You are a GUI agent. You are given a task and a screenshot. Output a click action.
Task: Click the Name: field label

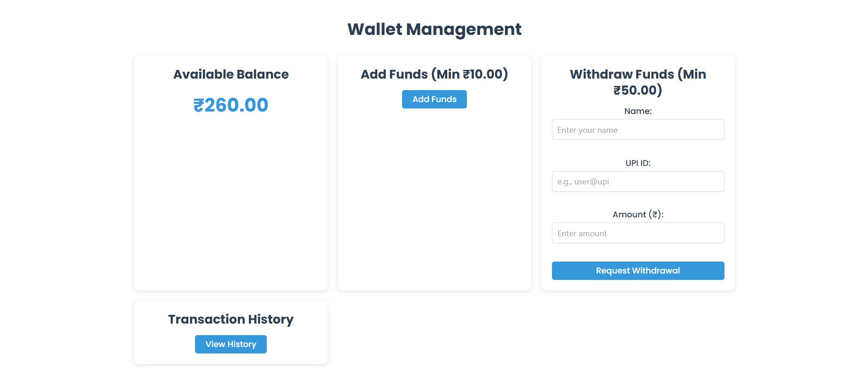click(638, 111)
